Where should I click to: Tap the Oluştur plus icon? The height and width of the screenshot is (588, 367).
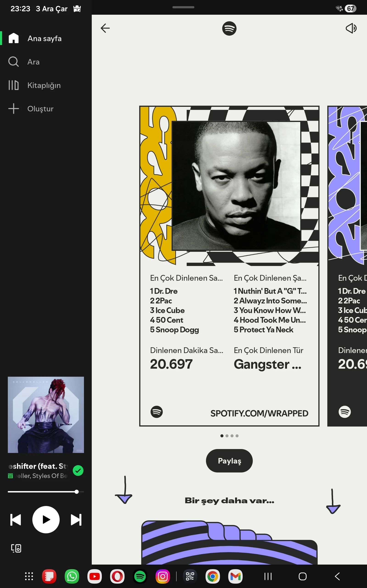pos(14,109)
